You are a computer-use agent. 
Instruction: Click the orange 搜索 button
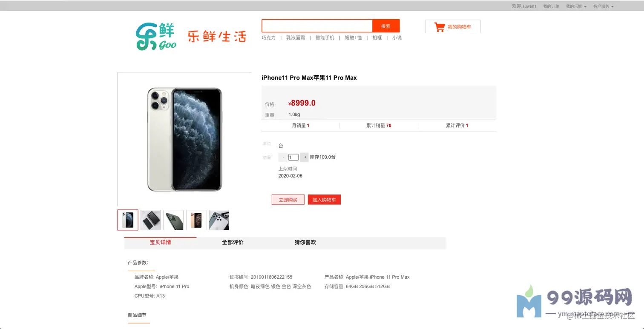[x=386, y=26]
